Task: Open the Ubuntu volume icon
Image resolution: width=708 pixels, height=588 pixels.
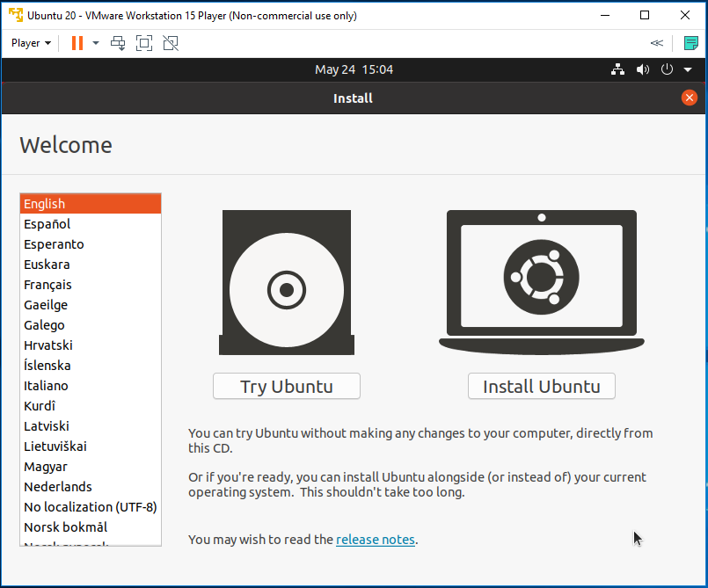Action: [x=643, y=69]
